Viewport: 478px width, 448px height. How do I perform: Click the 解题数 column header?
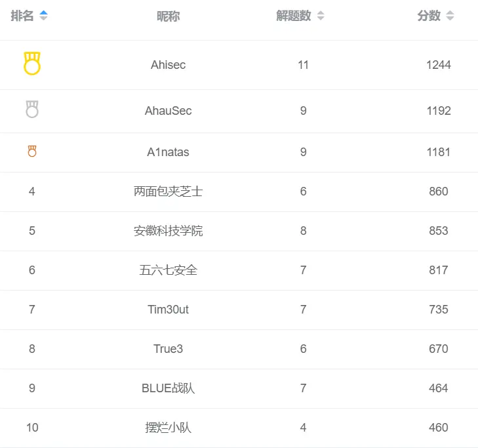[294, 16]
